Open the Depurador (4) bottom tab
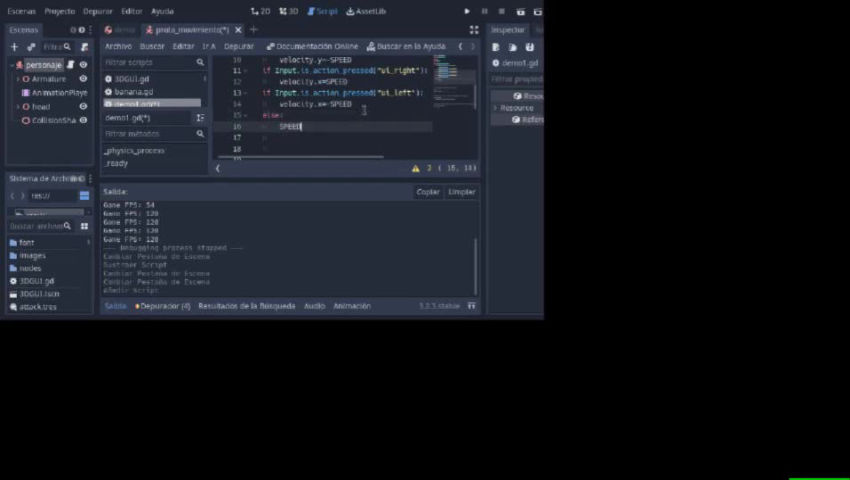This screenshot has width=850, height=480. [163, 306]
